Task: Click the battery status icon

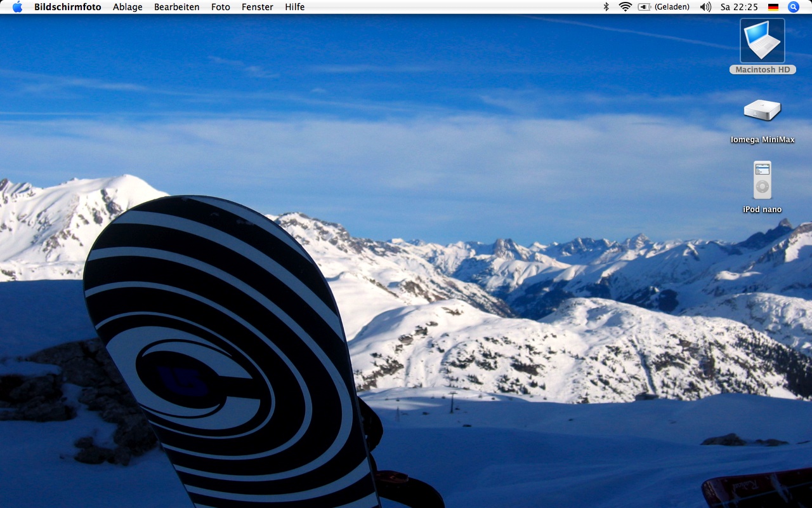Action: click(x=645, y=7)
